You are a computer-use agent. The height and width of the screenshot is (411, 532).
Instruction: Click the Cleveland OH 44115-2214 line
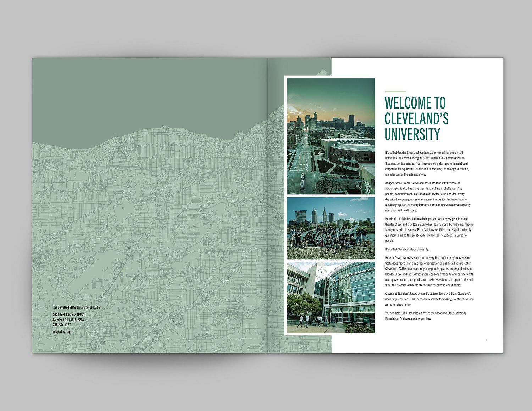(x=68, y=320)
